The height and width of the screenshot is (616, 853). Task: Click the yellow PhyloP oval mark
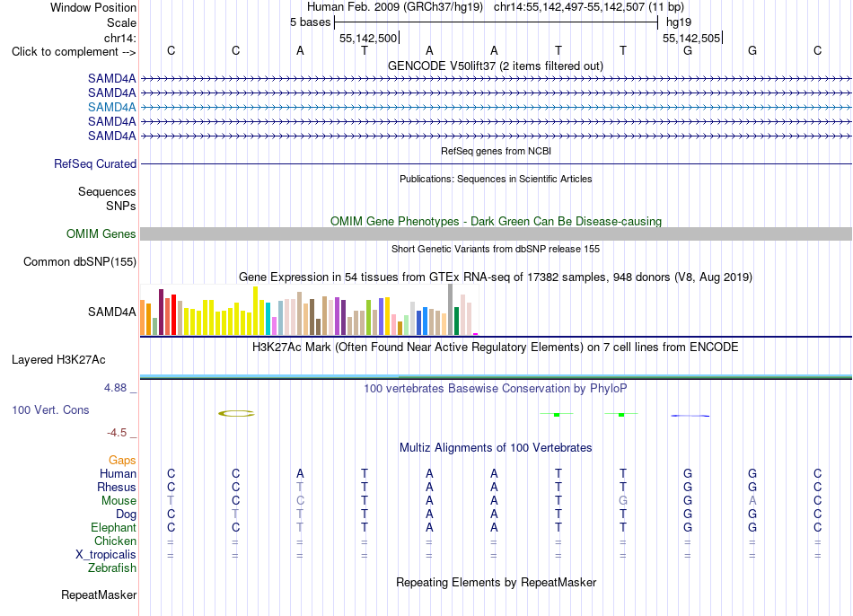coord(236,414)
